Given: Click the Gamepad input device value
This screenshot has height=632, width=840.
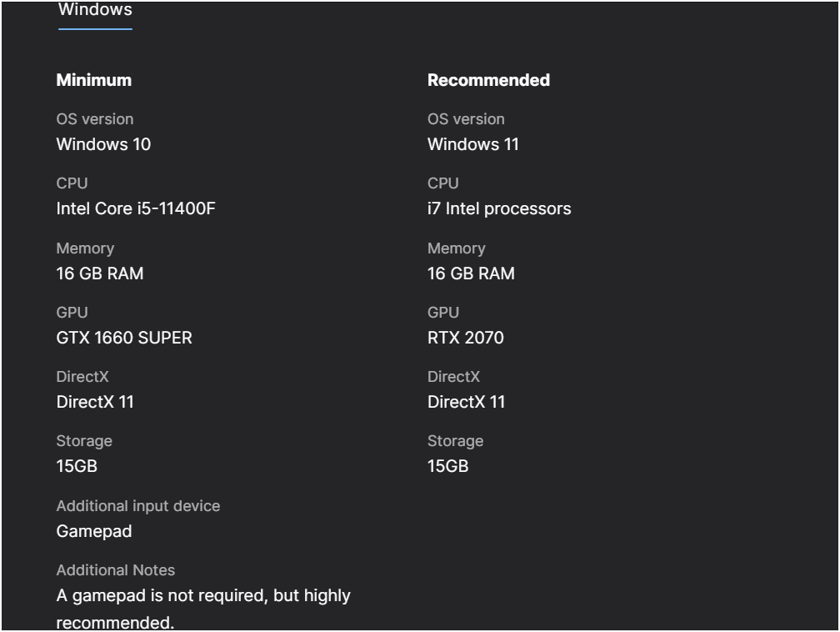Looking at the screenshot, I should [x=93, y=531].
